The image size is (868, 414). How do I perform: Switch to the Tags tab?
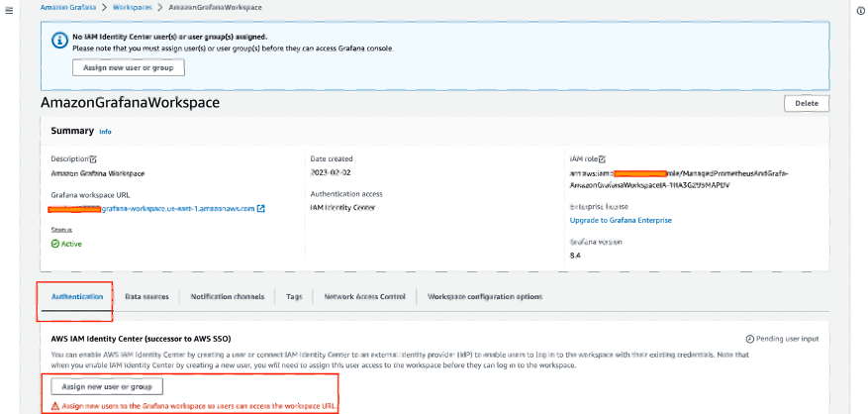point(294,296)
